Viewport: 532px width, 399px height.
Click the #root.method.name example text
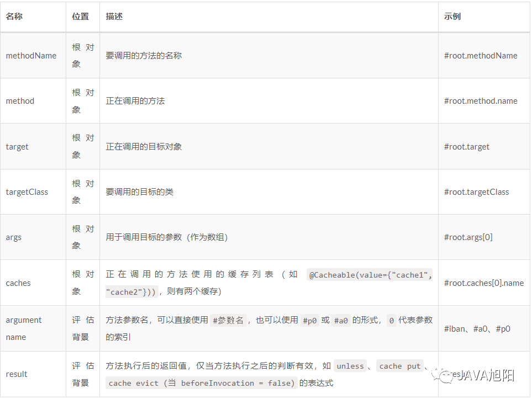[481, 100]
